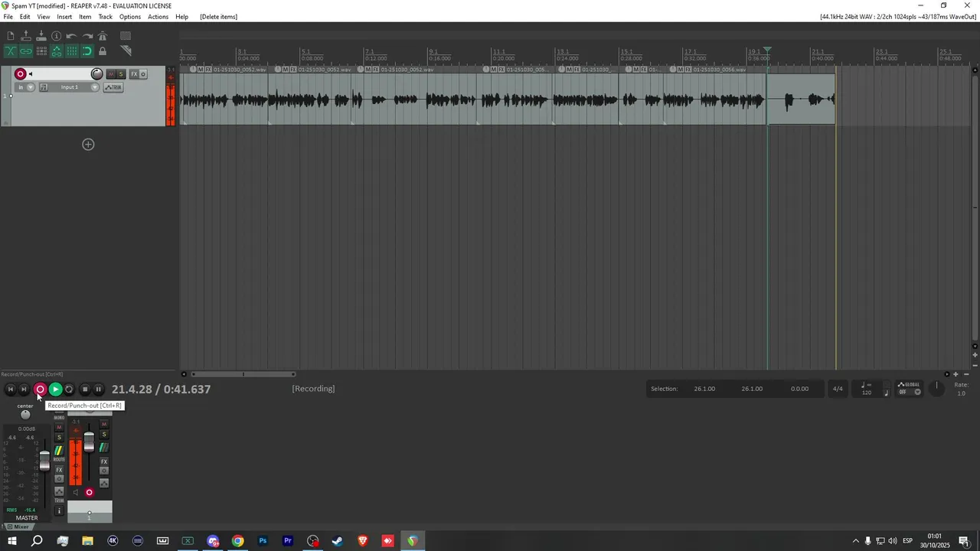Toggle the Repeat loop transport button
Viewport: 980px width, 551px height.
pyautogui.click(x=69, y=389)
